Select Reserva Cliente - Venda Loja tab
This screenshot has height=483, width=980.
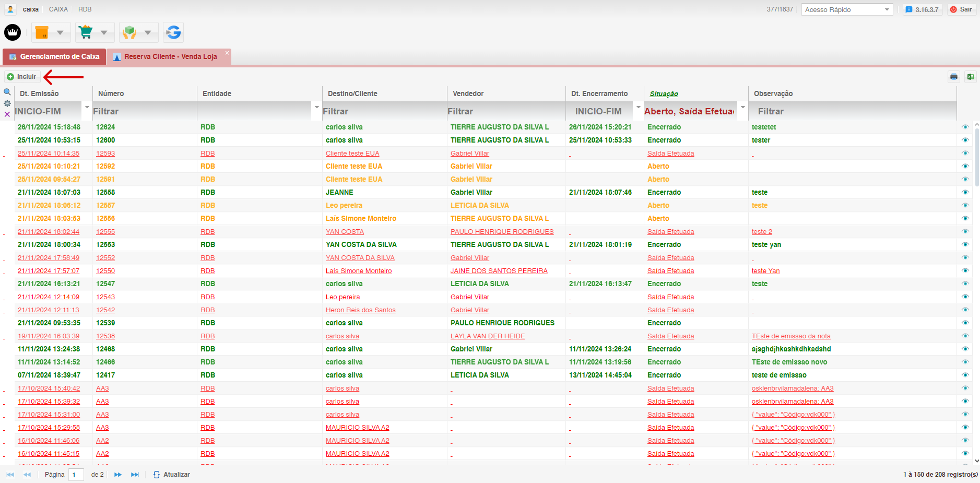tap(170, 56)
